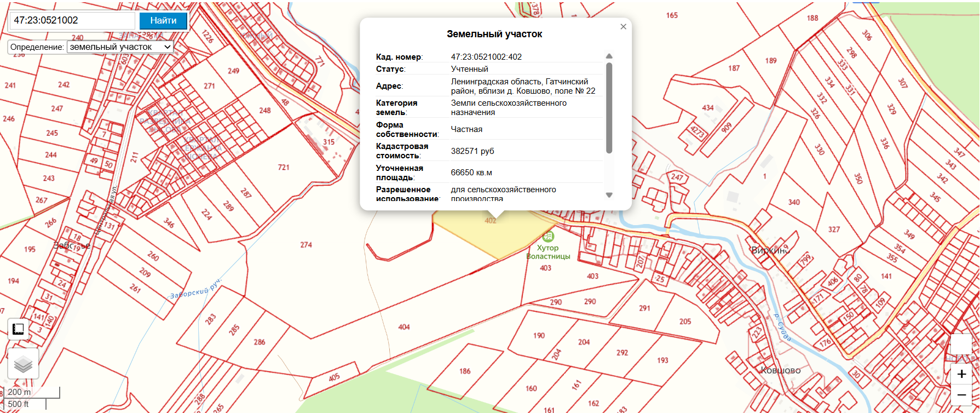Open the measure ruler tool
The image size is (980, 413).
click(x=18, y=329)
